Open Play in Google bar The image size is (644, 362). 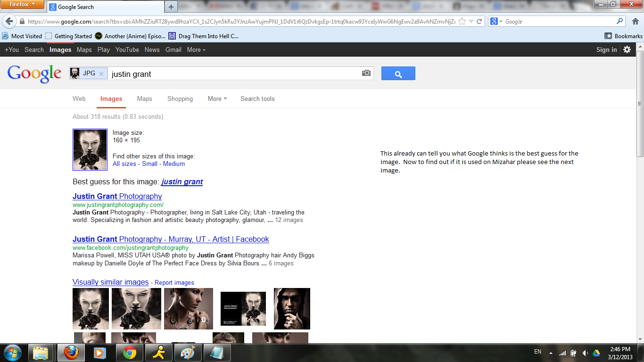tap(104, 49)
